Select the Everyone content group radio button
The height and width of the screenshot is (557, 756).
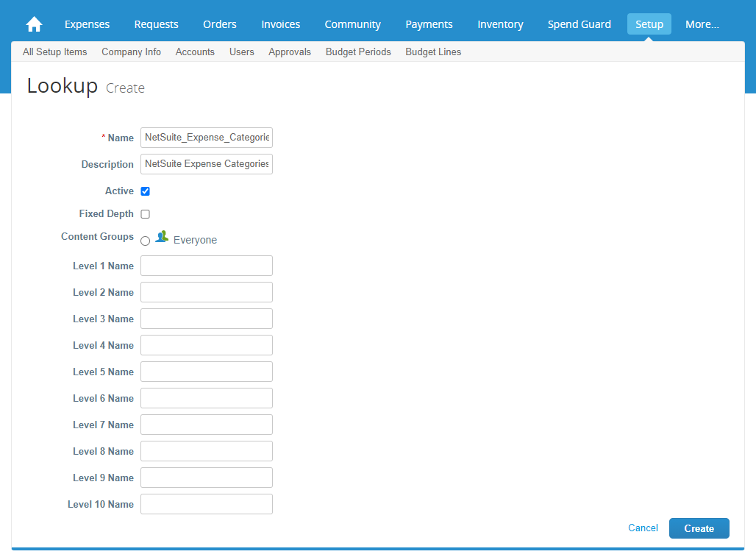(x=145, y=241)
